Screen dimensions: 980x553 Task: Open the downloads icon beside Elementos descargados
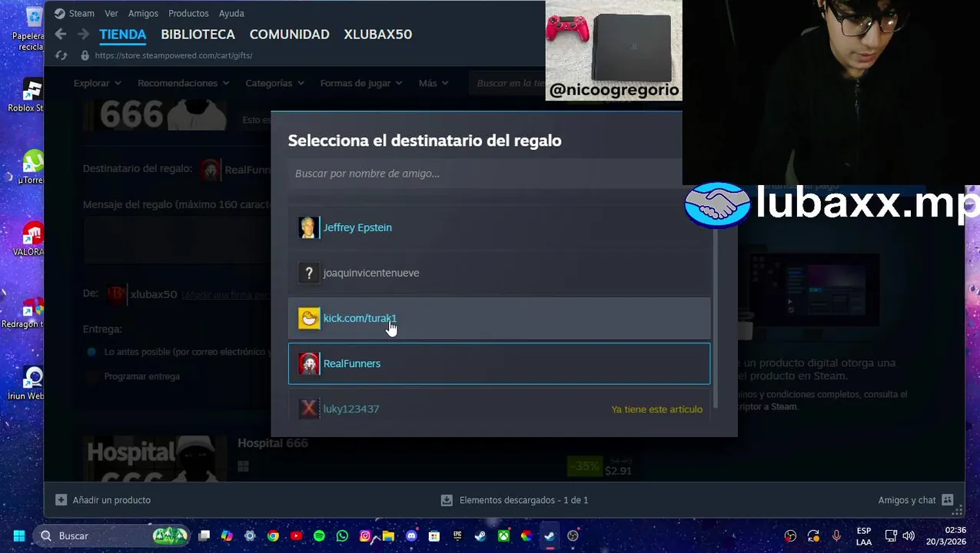pos(447,500)
